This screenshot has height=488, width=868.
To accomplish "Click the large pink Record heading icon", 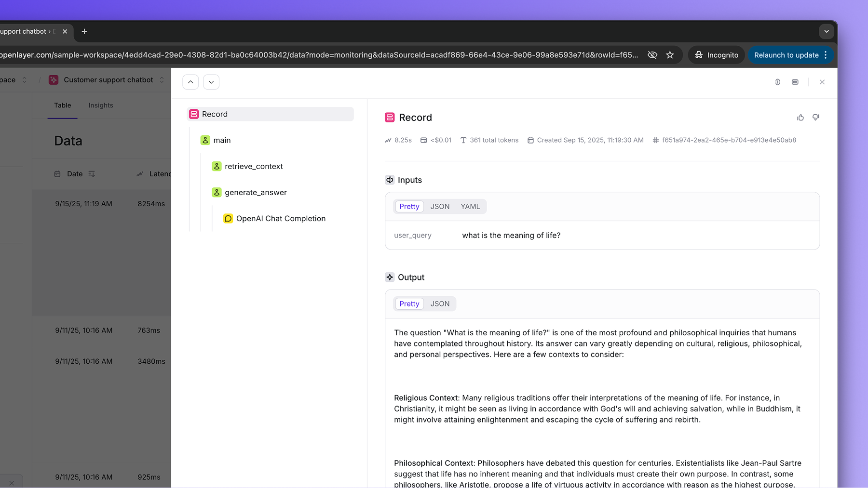I will click(x=390, y=117).
